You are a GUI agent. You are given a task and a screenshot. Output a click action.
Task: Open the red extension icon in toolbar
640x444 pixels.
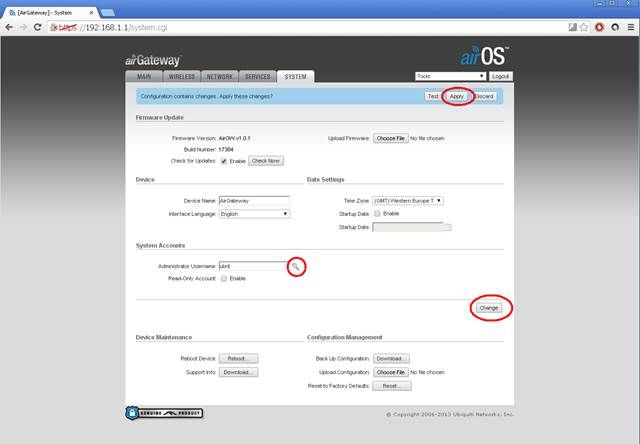[x=599, y=27]
